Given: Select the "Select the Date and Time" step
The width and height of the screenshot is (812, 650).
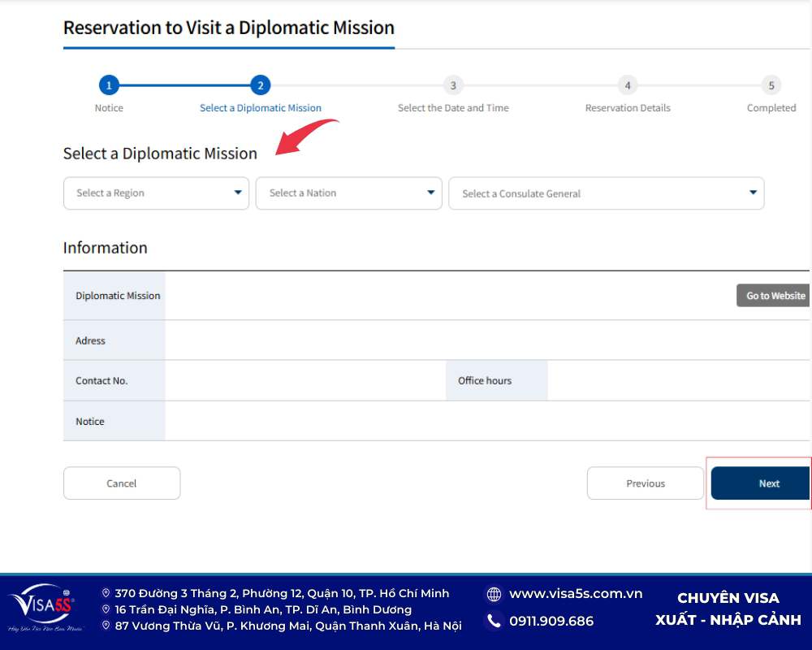Looking at the screenshot, I should [453, 107].
